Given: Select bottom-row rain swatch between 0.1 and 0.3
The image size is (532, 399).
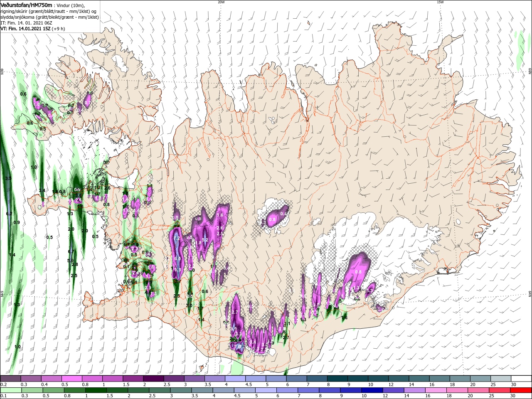Looking at the screenshot, I should [x=10, y=390].
